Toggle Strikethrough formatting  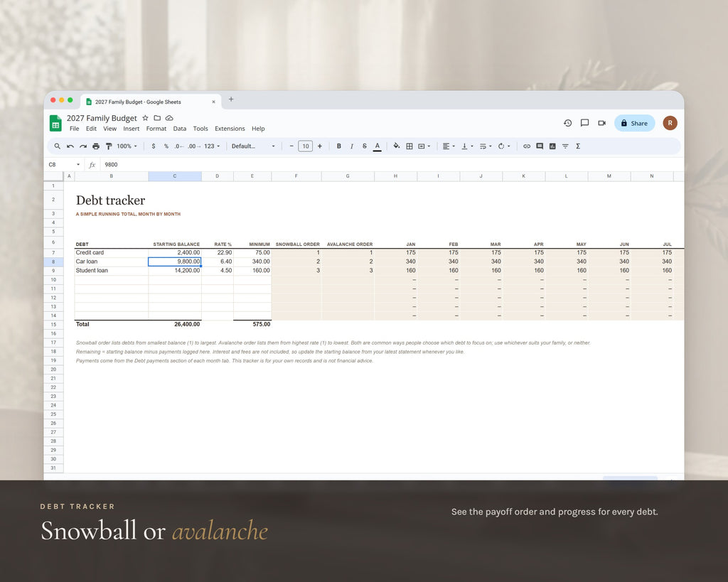click(x=365, y=146)
